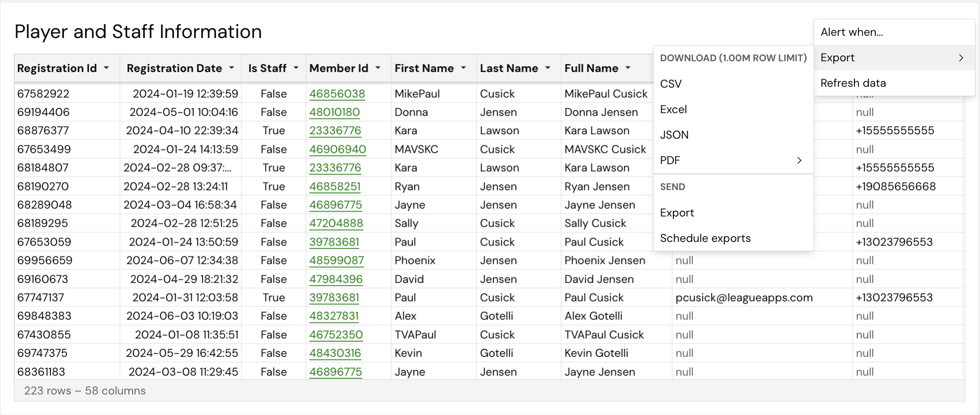Open the Registration Date column dropdown

click(x=232, y=68)
